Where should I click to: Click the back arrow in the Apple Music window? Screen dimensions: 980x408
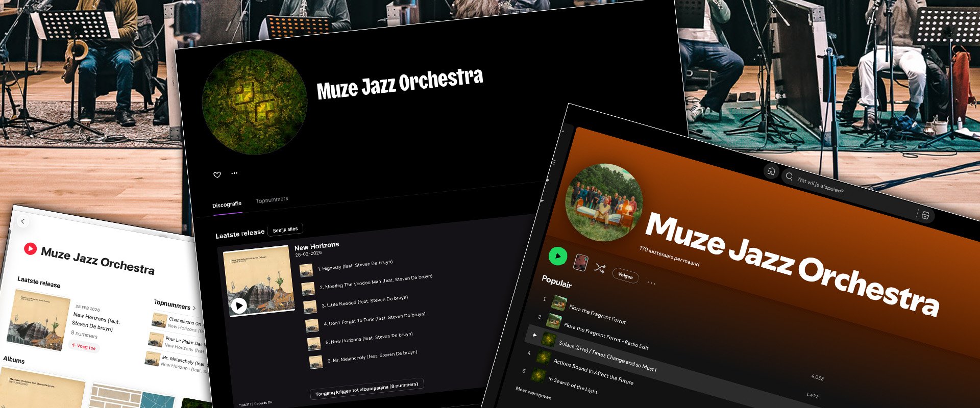[23, 221]
